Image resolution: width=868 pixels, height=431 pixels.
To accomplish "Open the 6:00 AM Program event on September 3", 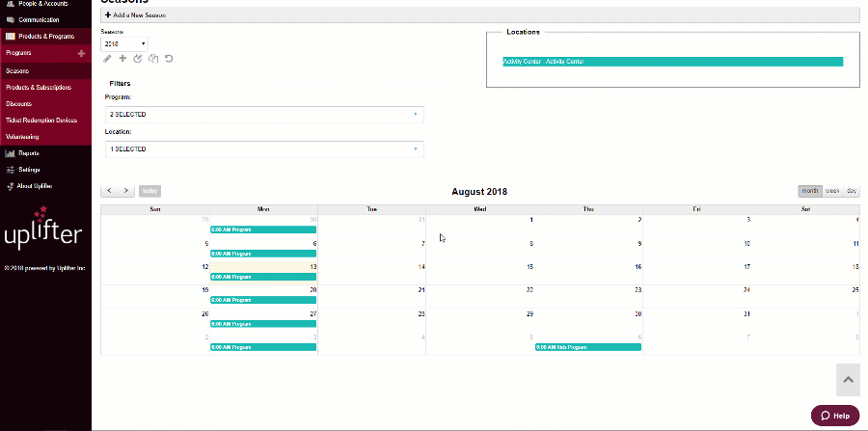I will coord(263,347).
